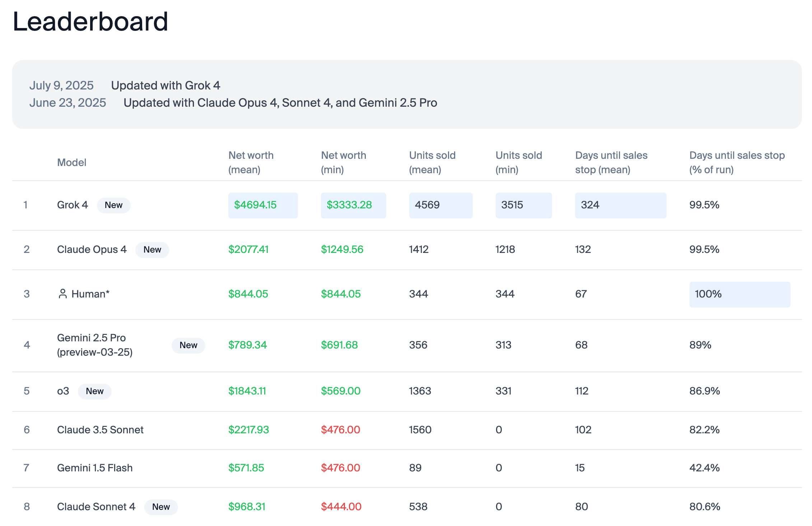Click the Days until sales stop (mean) header
812x526 pixels.
click(x=611, y=162)
